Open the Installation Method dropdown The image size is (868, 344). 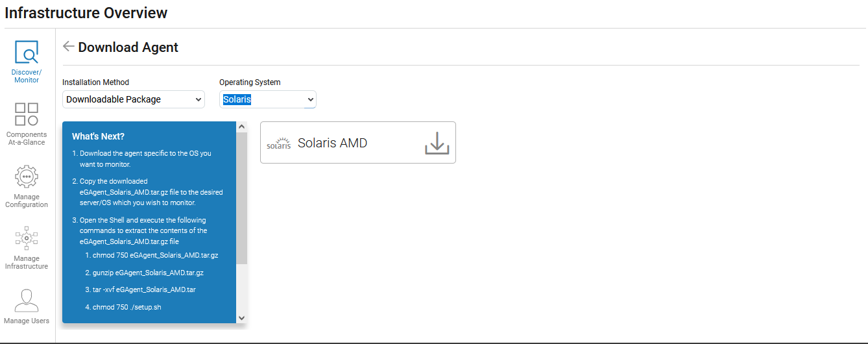134,99
